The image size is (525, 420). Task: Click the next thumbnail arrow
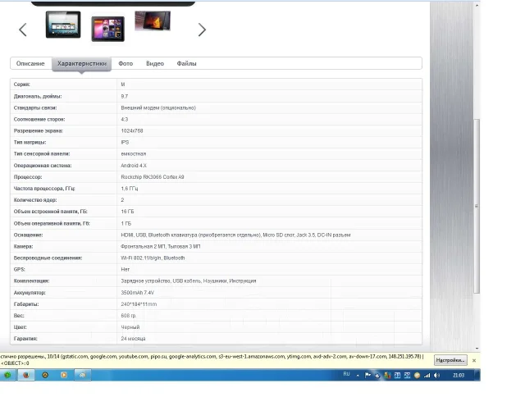pos(202,30)
